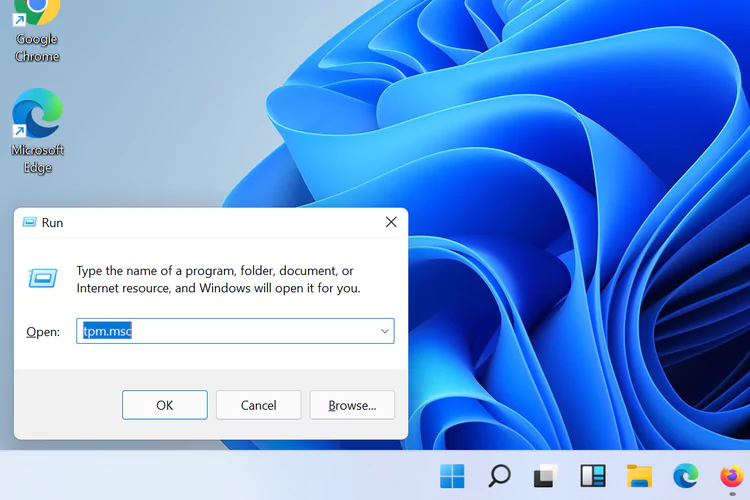
Task: Open Task View on the taskbar
Action: 545,476
